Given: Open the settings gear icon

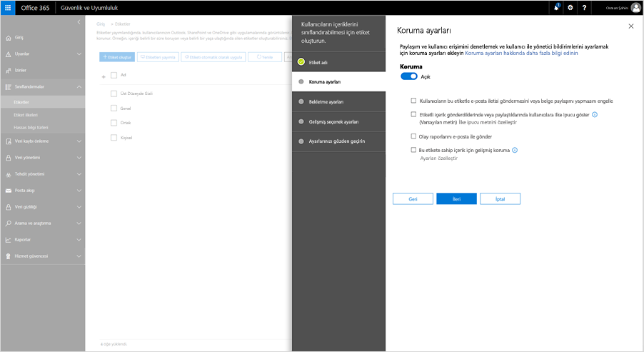Looking at the screenshot, I should pyautogui.click(x=570, y=7).
